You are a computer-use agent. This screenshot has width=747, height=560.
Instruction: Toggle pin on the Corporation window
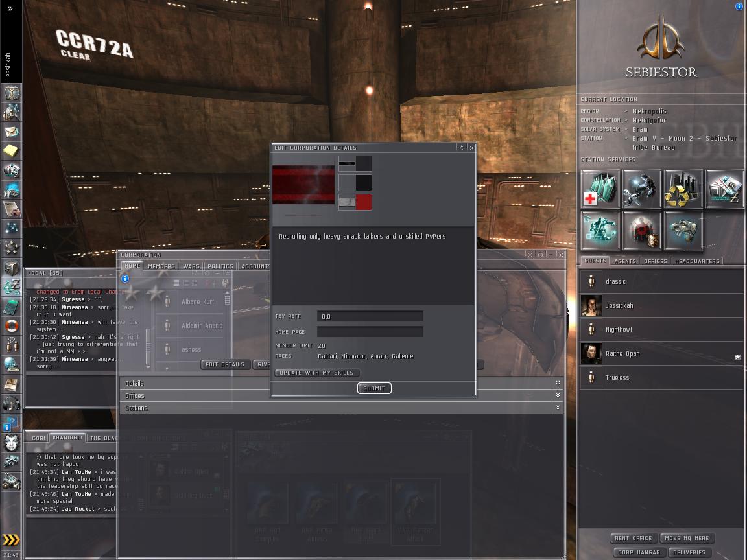coord(529,255)
